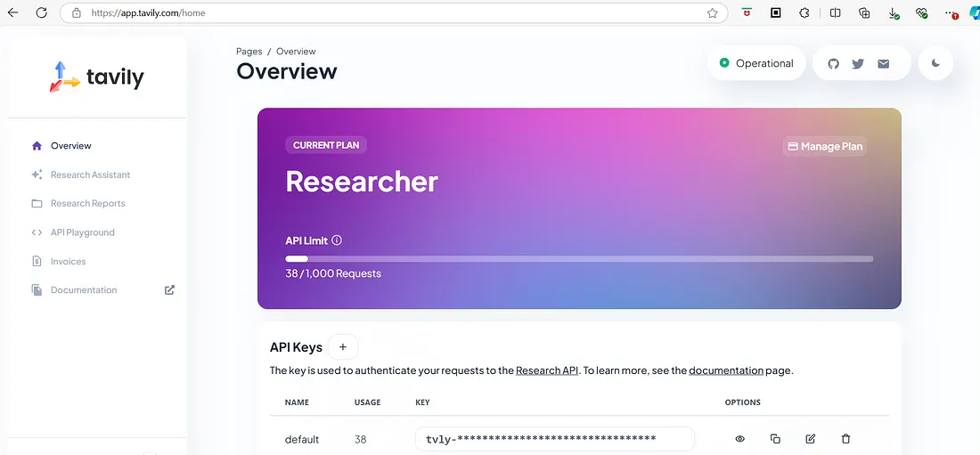
Task: Select Overview in the sidebar
Action: 71,146
